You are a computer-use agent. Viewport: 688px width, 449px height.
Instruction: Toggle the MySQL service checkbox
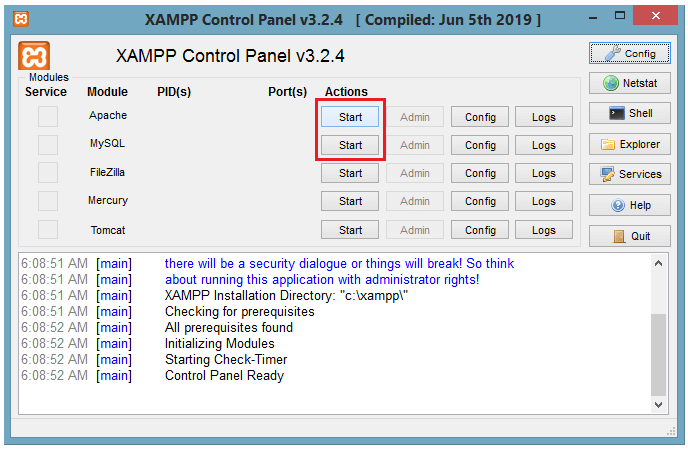(48, 144)
